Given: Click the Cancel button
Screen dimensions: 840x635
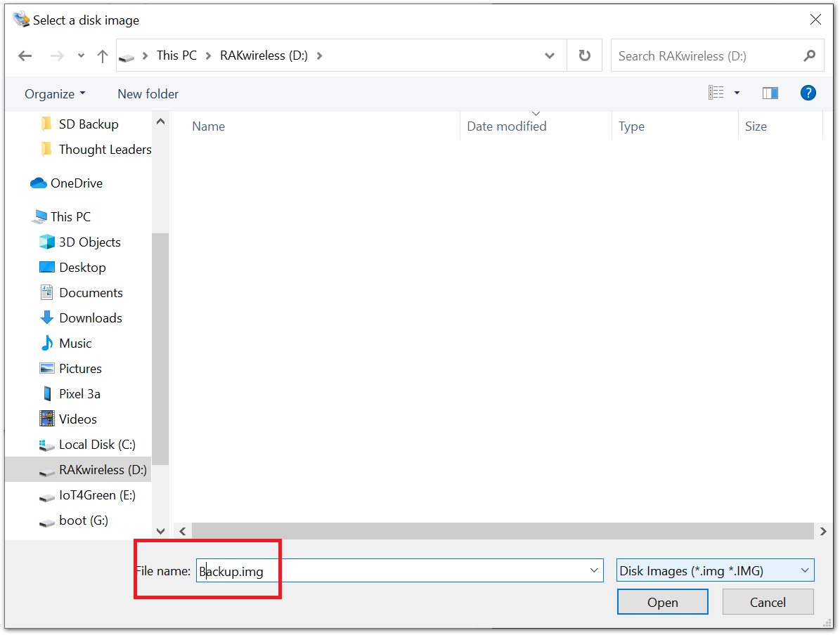Looking at the screenshot, I should 768,603.
